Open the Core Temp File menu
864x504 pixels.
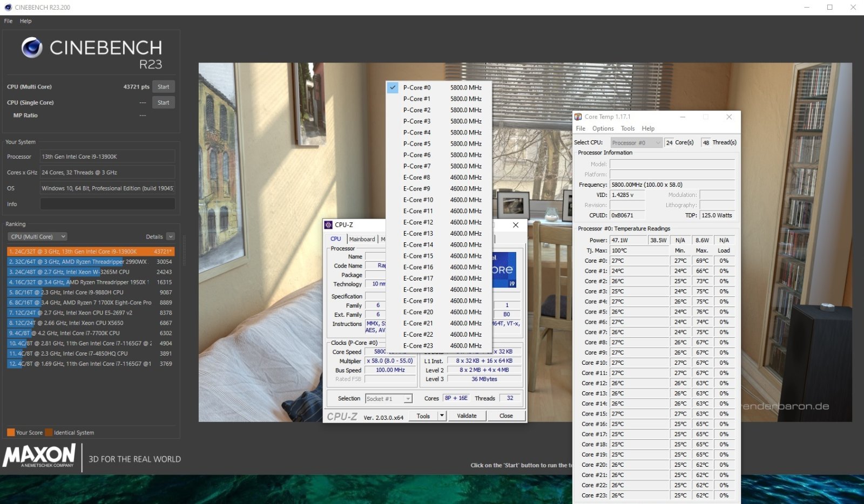tap(580, 128)
